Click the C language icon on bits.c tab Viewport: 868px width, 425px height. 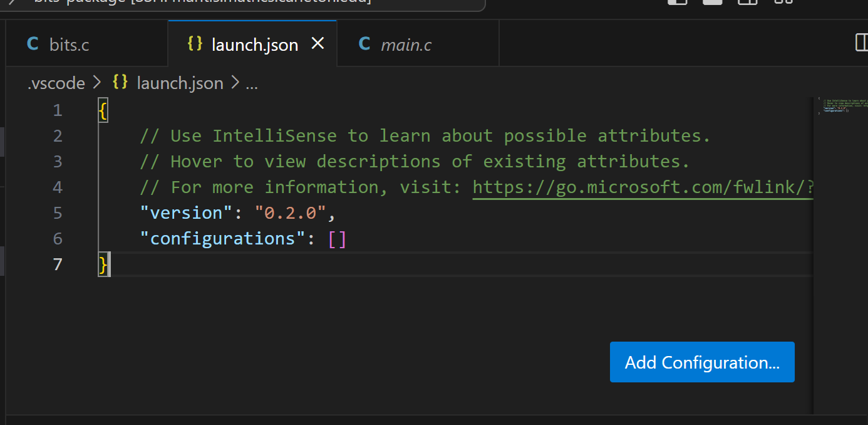[x=32, y=44]
